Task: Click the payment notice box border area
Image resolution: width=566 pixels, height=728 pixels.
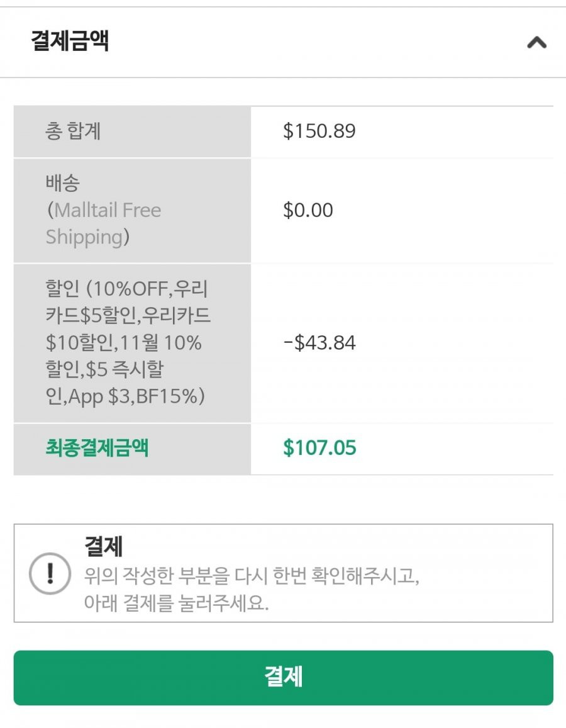Action: click(283, 573)
